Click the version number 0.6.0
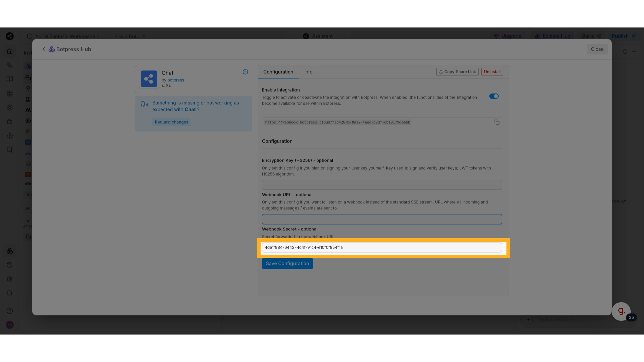The image size is (644, 362). pos(167,85)
